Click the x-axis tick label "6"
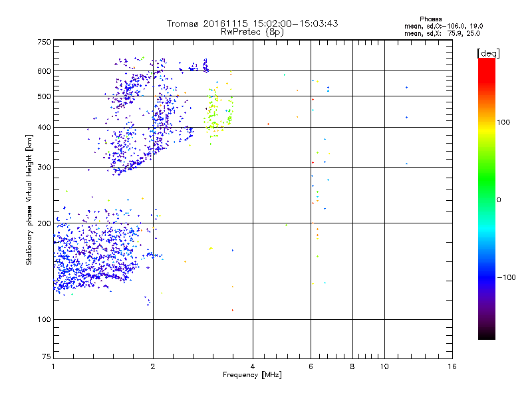The image size is (532, 399). coord(311,366)
